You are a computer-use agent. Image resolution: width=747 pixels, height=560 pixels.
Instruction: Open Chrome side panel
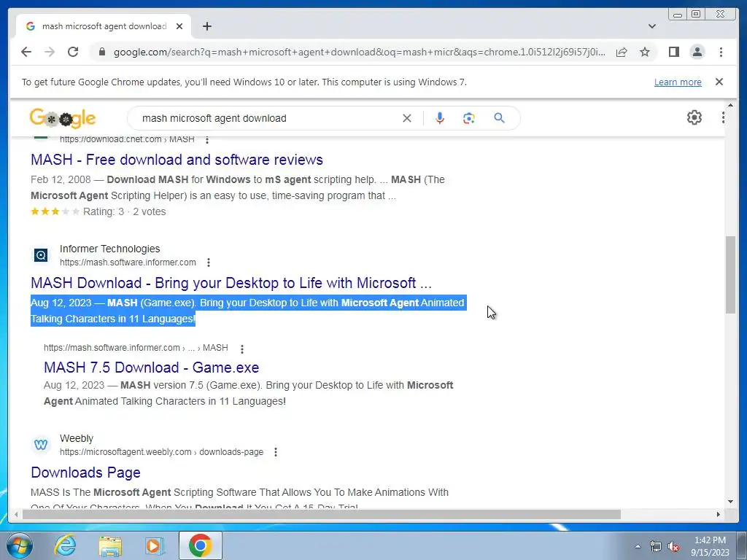pyautogui.click(x=673, y=52)
